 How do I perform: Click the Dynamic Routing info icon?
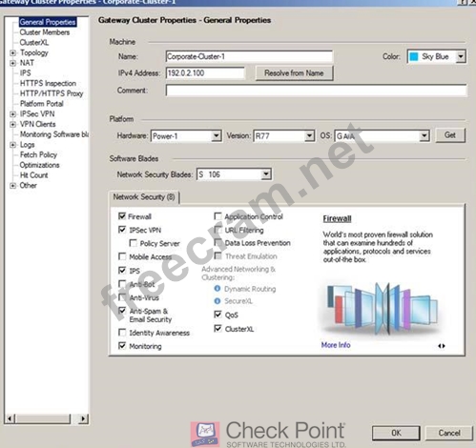point(217,289)
